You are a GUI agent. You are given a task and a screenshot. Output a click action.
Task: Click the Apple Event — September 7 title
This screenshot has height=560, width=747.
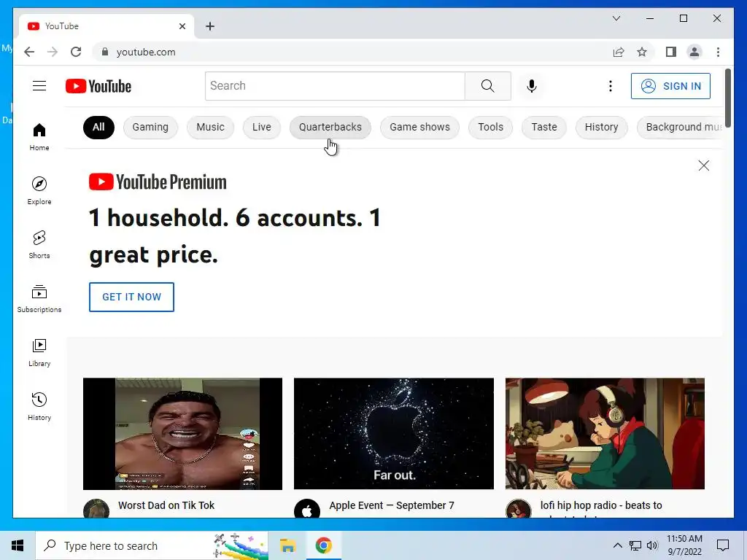392,505
